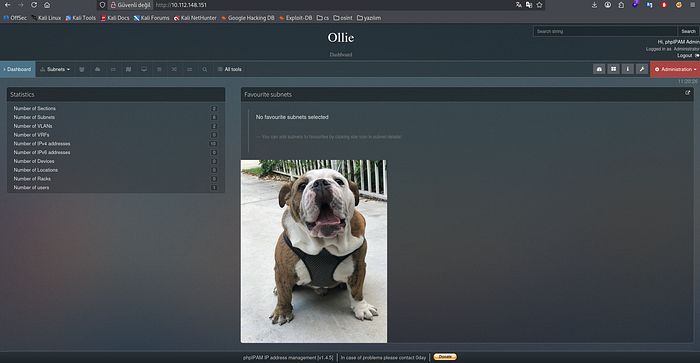Click the red round extension icon

point(664,5)
